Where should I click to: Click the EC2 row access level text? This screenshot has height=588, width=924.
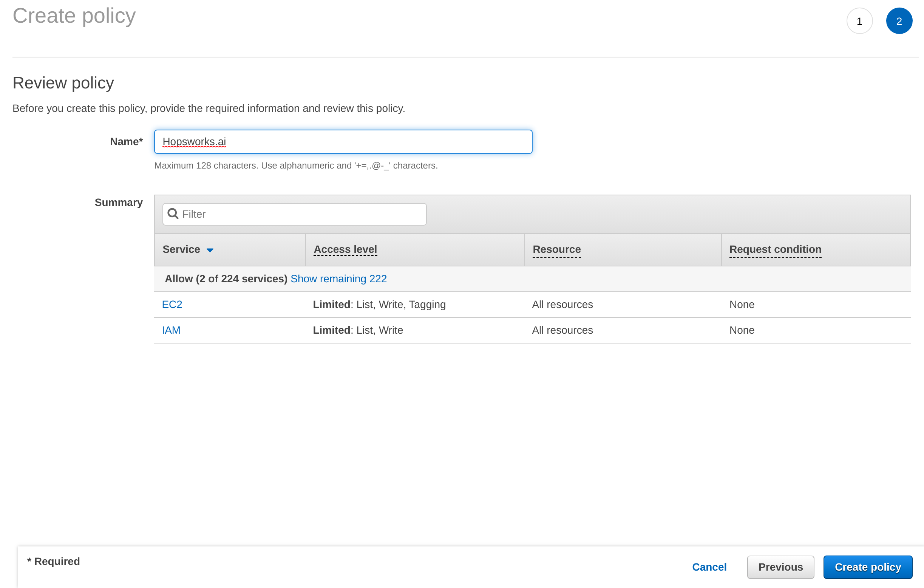[x=379, y=304]
